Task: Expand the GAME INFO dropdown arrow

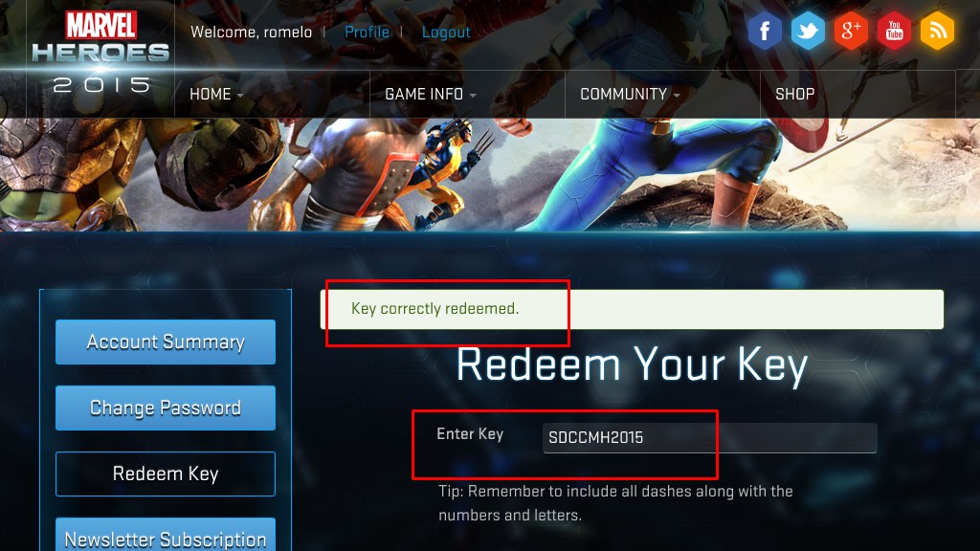Action: pos(473,96)
